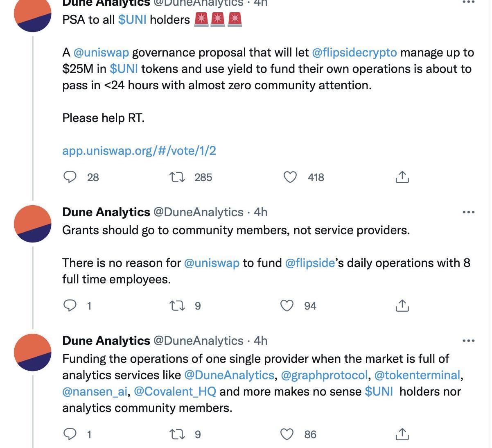Reply to the PSA tweet with 28 comments
Screen dimensions: 492x448
tap(70, 177)
